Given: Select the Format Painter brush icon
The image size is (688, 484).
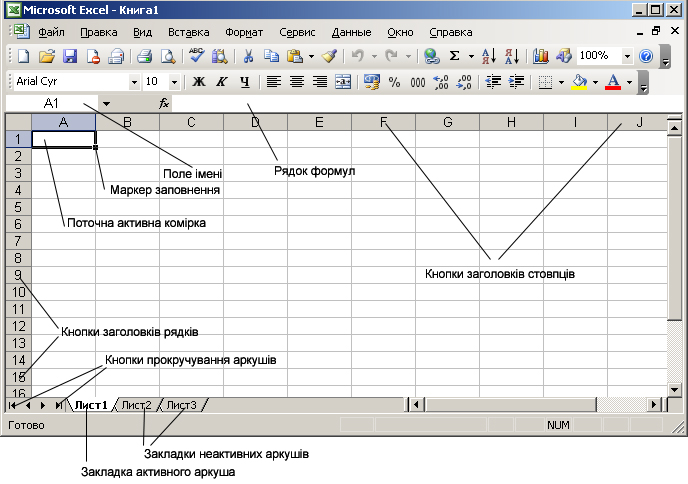Looking at the screenshot, I should 329,56.
